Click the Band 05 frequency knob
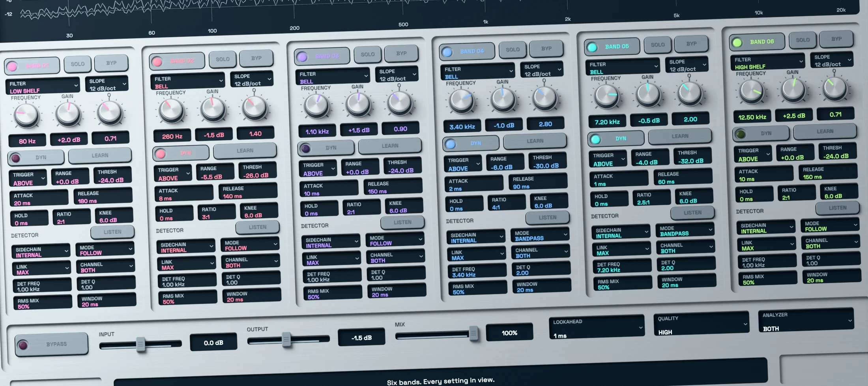The image size is (868, 386). click(x=607, y=96)
